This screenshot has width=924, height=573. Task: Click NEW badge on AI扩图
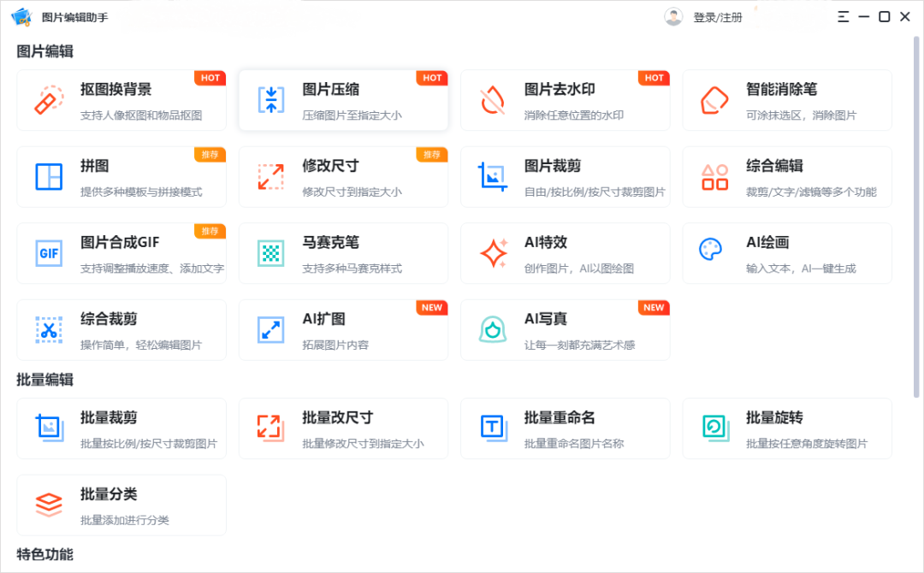(432, 307)
